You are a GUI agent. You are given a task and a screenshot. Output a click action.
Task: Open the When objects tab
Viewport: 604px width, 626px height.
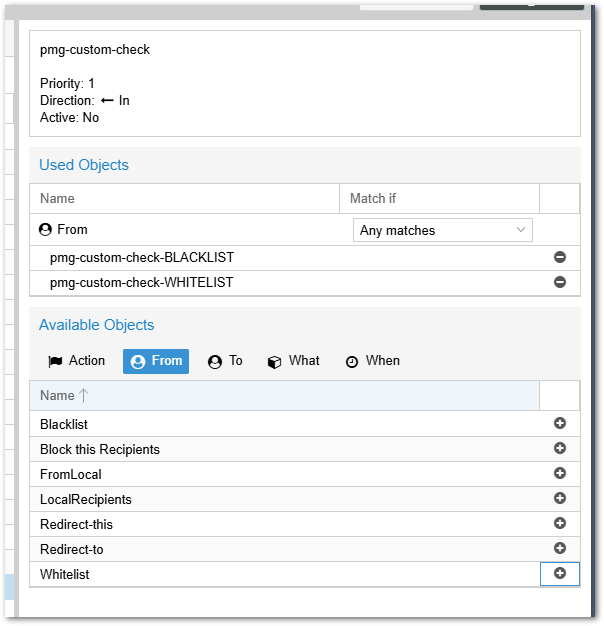(372, 361)
